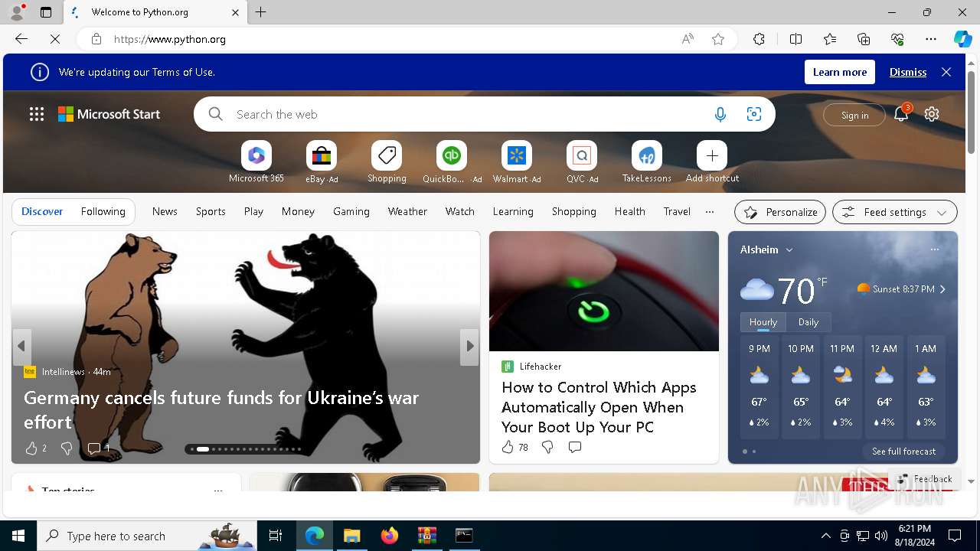See full weather forecast
The height and width of the screenshot is (551, 980).
pyautogui.click(x=903, y=452)
